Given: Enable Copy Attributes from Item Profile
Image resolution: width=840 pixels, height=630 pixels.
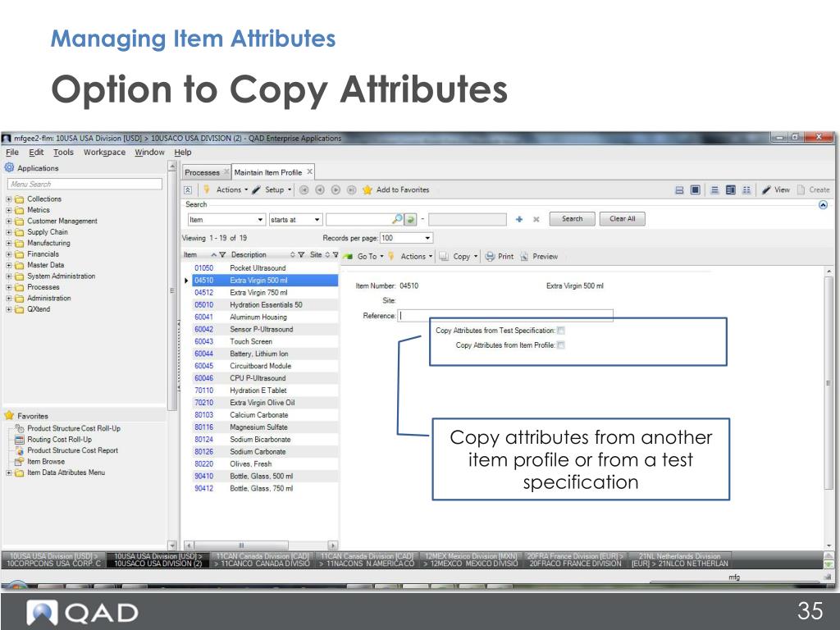Looking at the screenshot, I should [x=561, y=345].
